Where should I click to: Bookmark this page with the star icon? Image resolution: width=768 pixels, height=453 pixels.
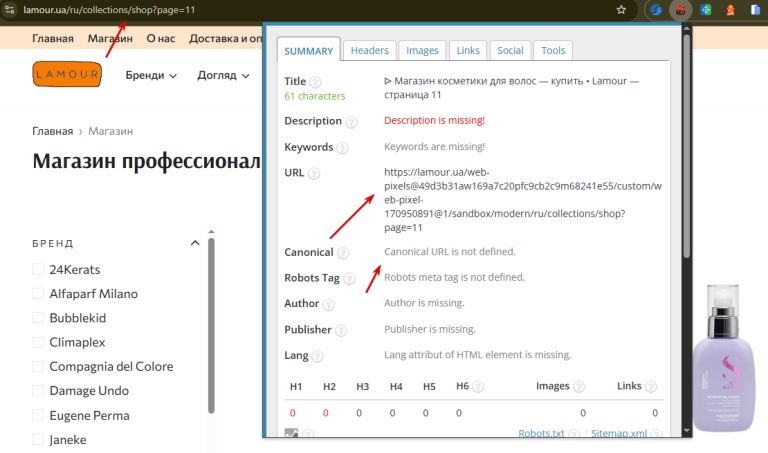pyautogui.click(x=621, y=10)
